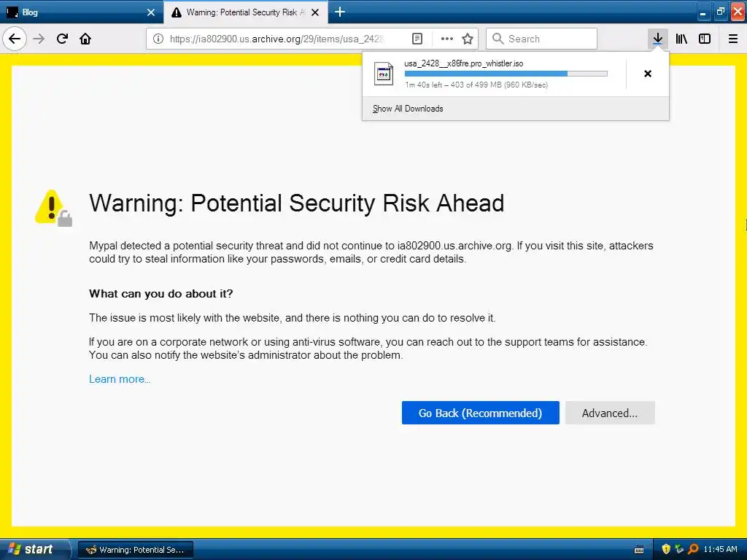Toggle the sidebar toolbar button
The height and width of the screenshot is (560, 747).
click(x=705, y=39)
